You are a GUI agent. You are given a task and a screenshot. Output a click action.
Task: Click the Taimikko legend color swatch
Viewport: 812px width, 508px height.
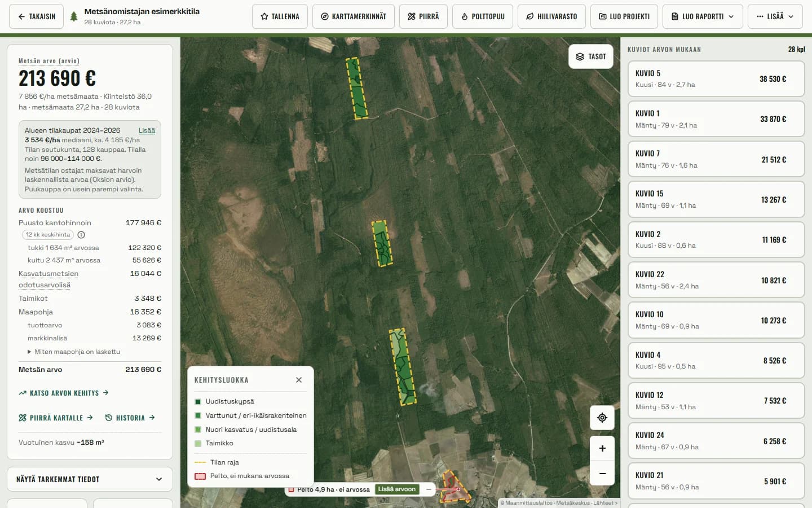point(198,444)
